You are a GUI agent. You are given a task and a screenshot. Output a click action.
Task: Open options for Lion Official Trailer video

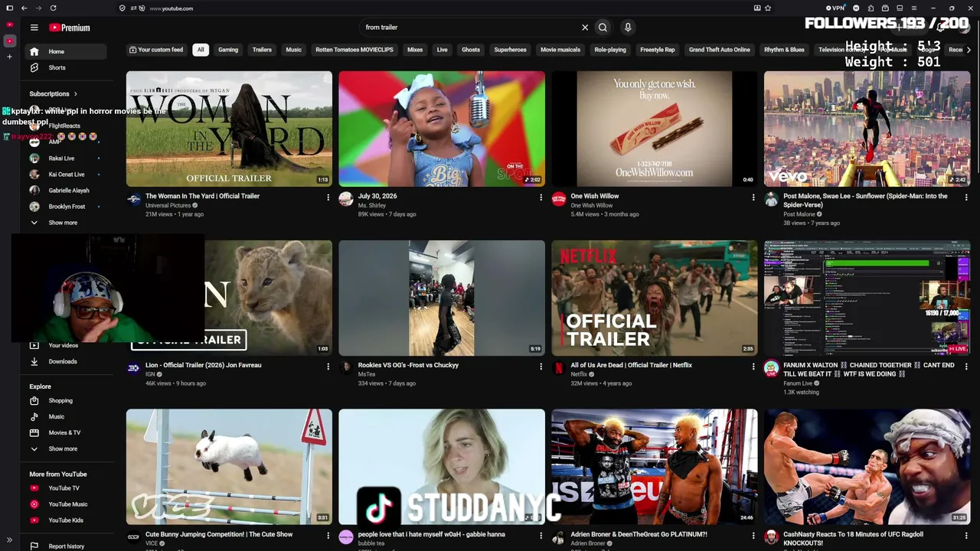(x=328, y=367)
